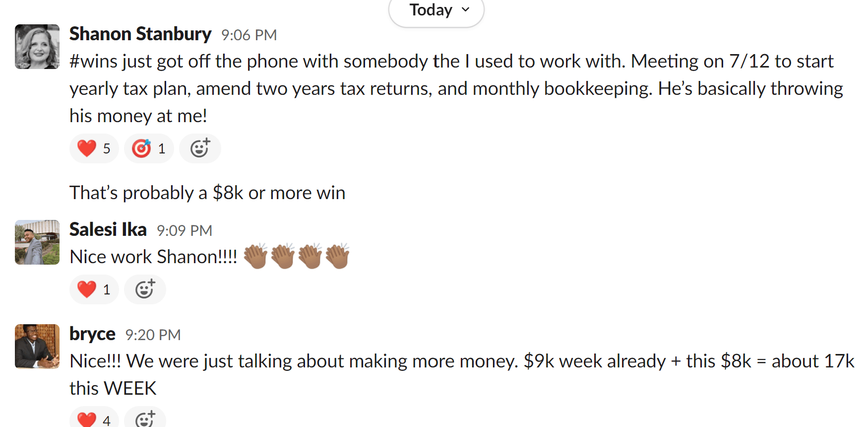Open the Today date dropdown
Viewport: 868px width, 427px height.
[x=436, y=10]
